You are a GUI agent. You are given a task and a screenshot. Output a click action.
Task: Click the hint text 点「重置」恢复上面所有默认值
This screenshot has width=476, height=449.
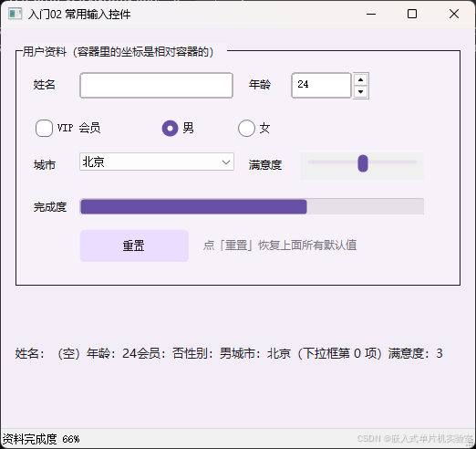tap(280, 245)
